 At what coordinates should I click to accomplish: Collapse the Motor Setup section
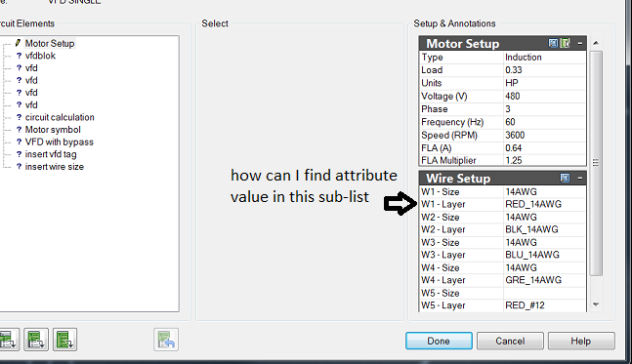coord(580,43)
